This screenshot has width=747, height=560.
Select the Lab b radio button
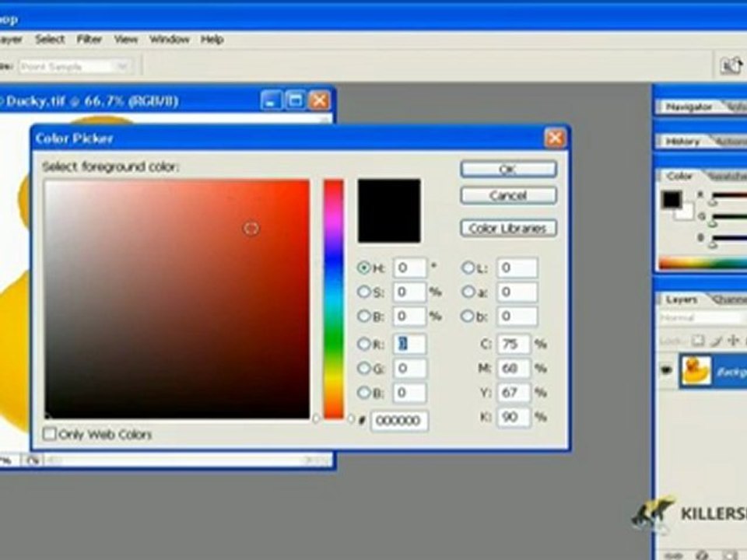point(468,316)
